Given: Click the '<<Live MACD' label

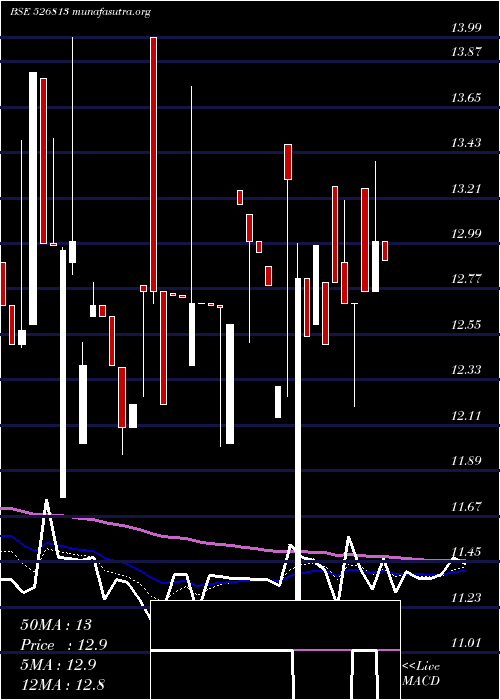Looking at the screenshot, I should (421, 674).
